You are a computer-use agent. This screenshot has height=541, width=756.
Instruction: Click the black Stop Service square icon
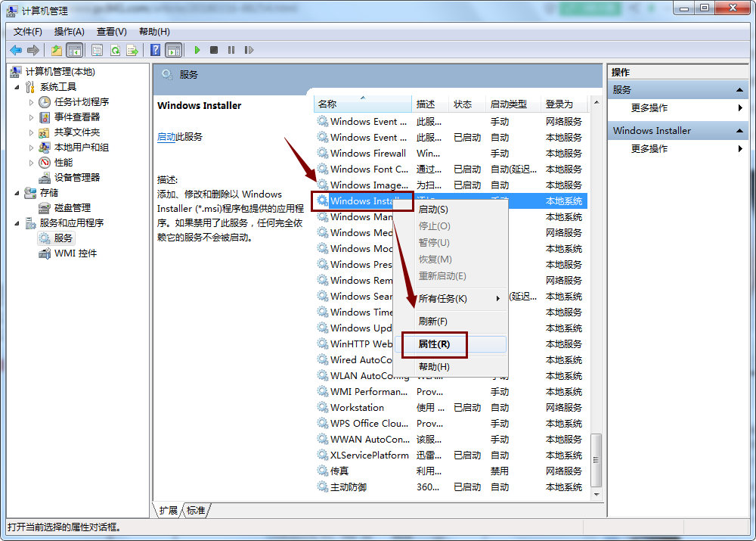click(x=215, y=50)
